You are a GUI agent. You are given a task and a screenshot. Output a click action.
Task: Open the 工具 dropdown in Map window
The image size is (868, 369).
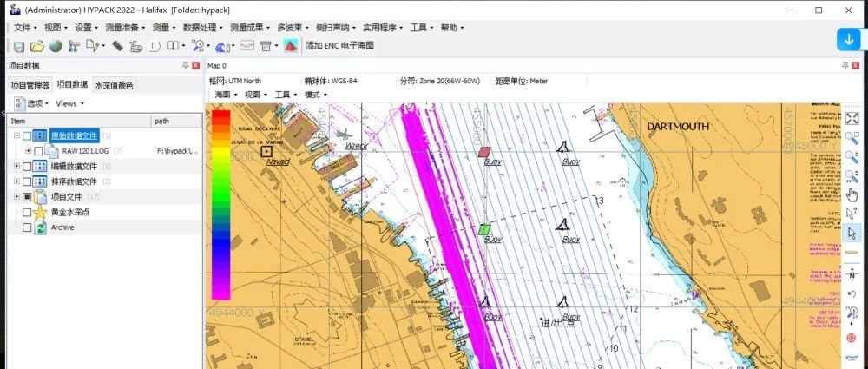(x=285, y=95)
